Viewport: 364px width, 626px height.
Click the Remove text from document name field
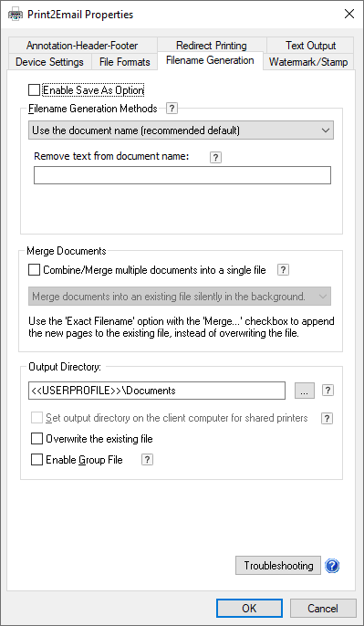pyautogui.click(x=182, y=175)
